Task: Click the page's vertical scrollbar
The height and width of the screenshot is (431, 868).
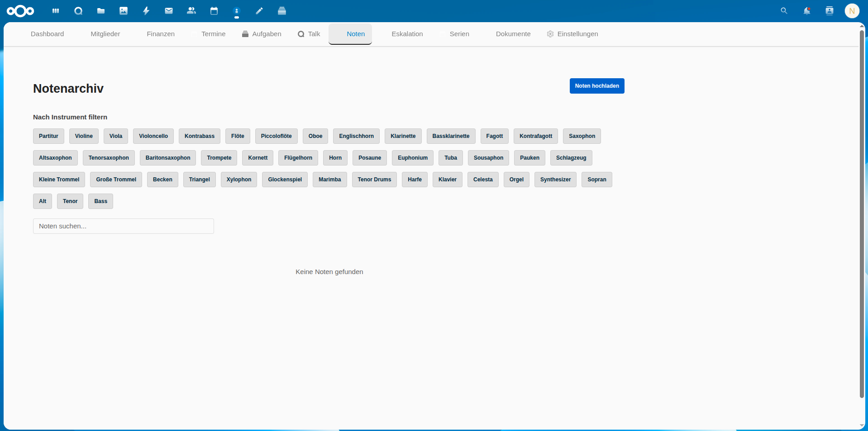Action: coord(862,213)
